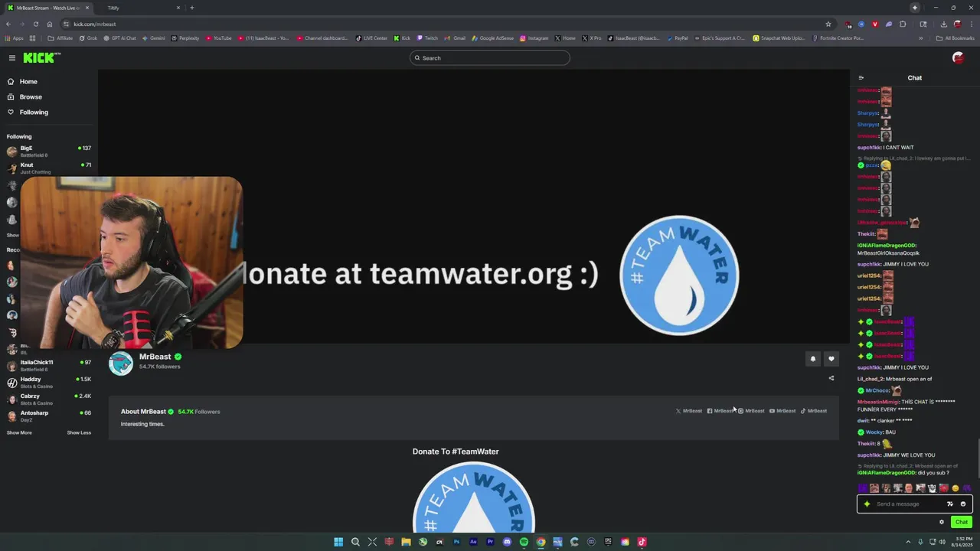Open Cabrzy channel in sidebar

point(49,399)
